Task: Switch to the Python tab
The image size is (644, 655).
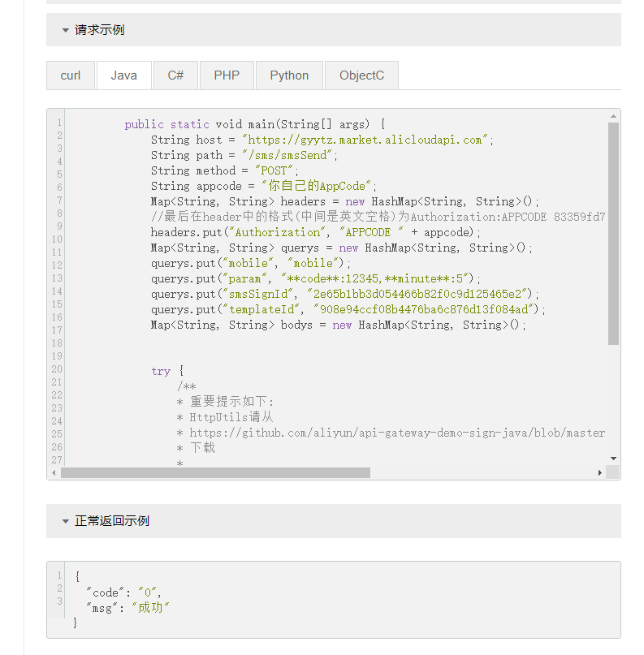Action: (x=289, y=75)
